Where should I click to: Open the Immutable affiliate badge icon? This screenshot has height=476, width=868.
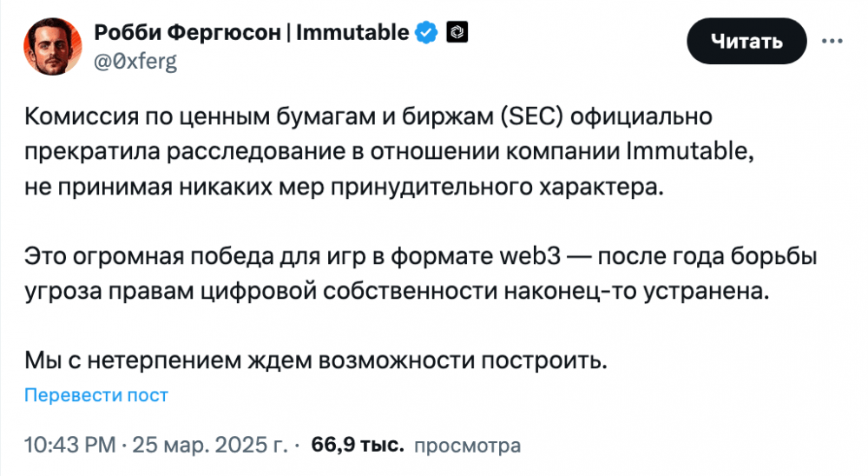click(x=457, y=32)
